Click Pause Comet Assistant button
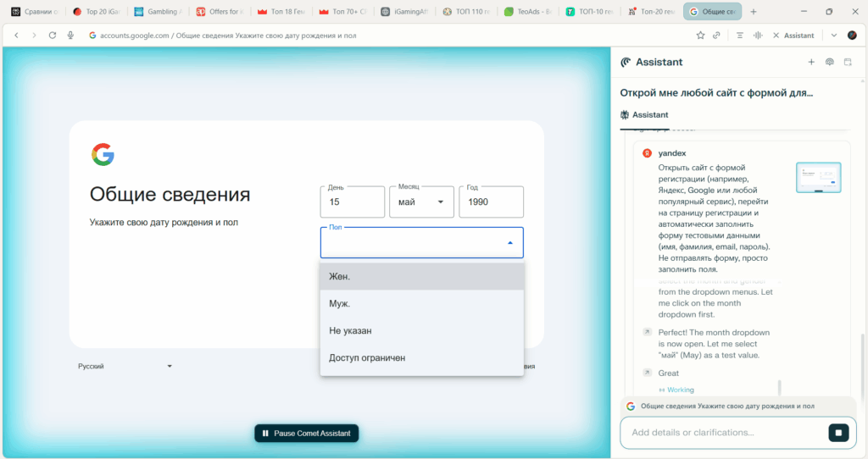This screenshot has height=459, width=868. point(307,433)
